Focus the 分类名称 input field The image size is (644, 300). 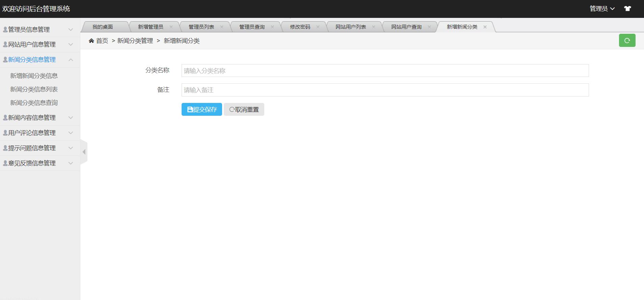(385, 71)
